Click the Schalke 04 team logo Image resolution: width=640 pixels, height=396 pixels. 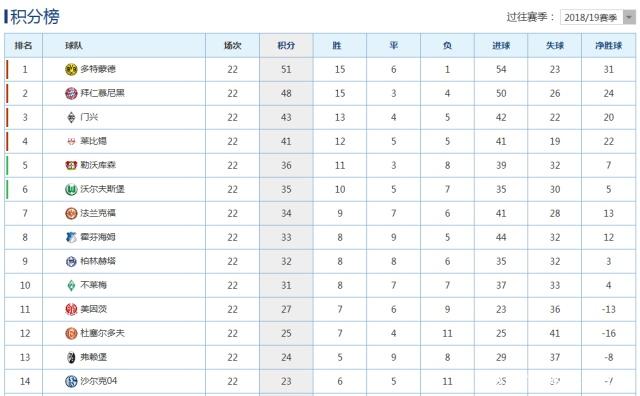point(71,381)
